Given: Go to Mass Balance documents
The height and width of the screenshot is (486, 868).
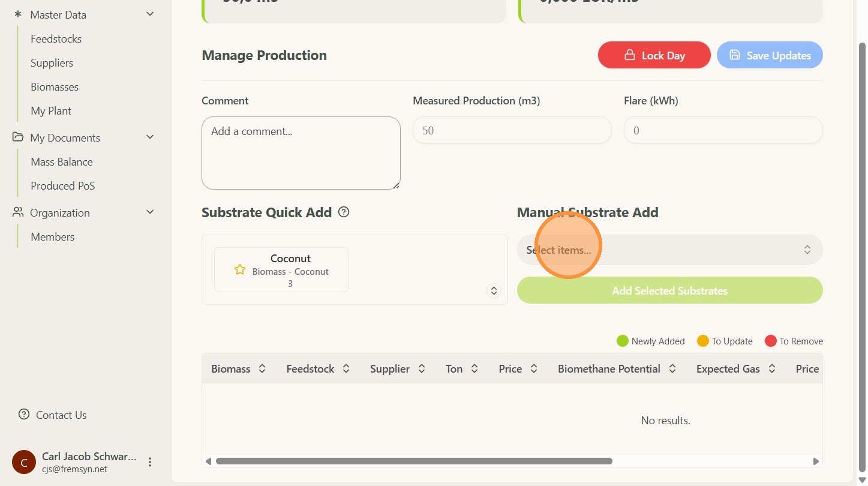Looking at the screenshot, I should coord(61,162).
